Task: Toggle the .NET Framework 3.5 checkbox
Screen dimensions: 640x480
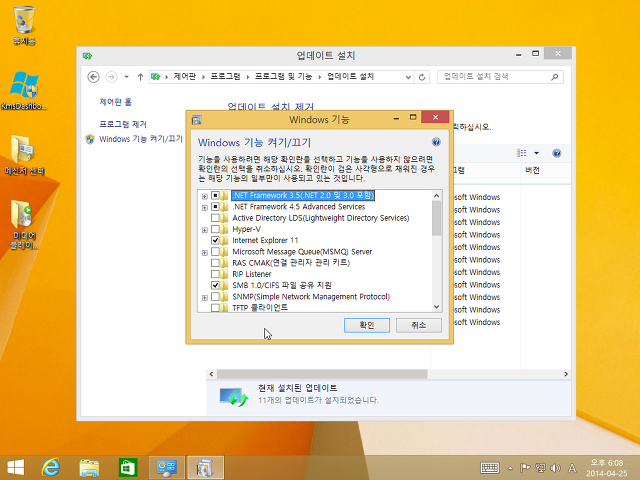Action: (x=215, y=196)
